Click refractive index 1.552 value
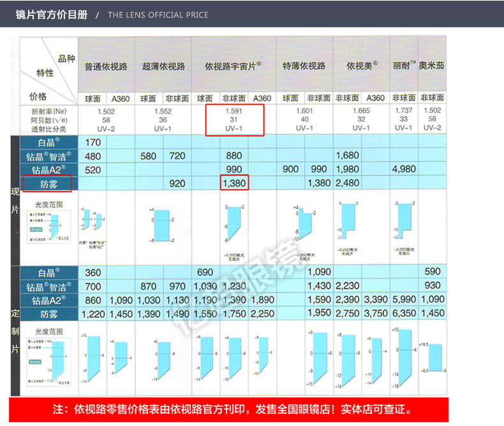The image size is (504, 426). point(163,111)
